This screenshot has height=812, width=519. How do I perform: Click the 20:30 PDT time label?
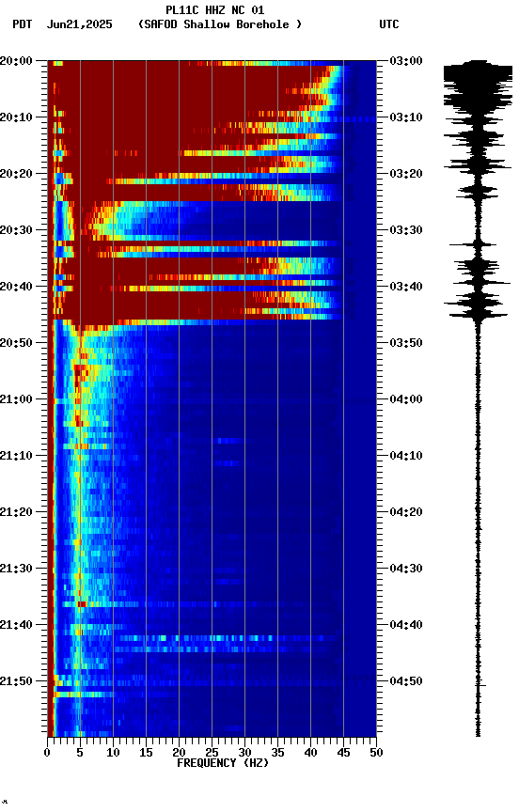(x=16, y=230)
